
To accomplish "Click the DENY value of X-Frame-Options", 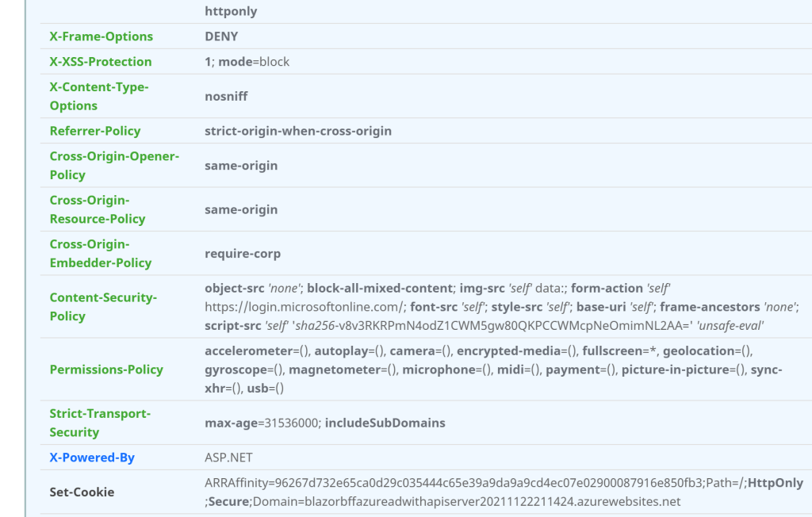I will [221, 36].
